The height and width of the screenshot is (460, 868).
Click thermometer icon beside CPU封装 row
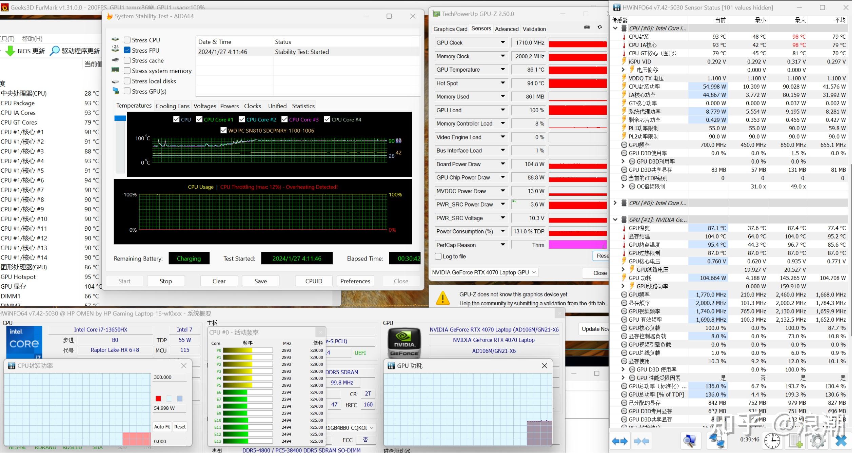(624, 37)
